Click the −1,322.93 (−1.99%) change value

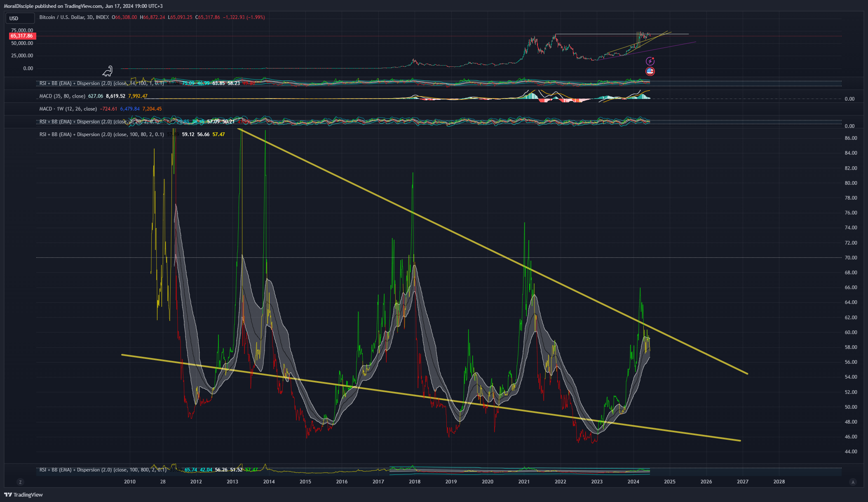[x=244, y=17]
